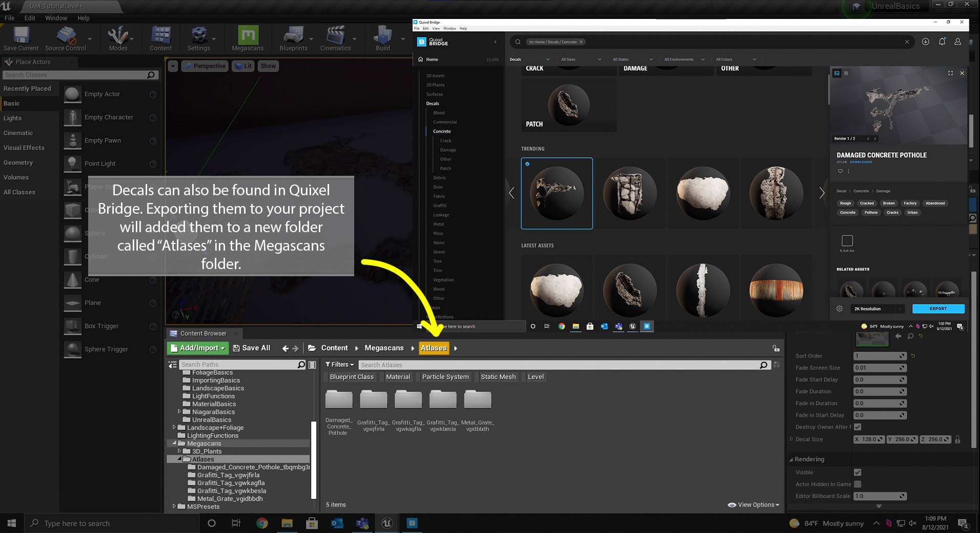Viewport: 980px width, 533px height.
Task: Clear the Bridge search with X icon
Action: click(907, 42)
